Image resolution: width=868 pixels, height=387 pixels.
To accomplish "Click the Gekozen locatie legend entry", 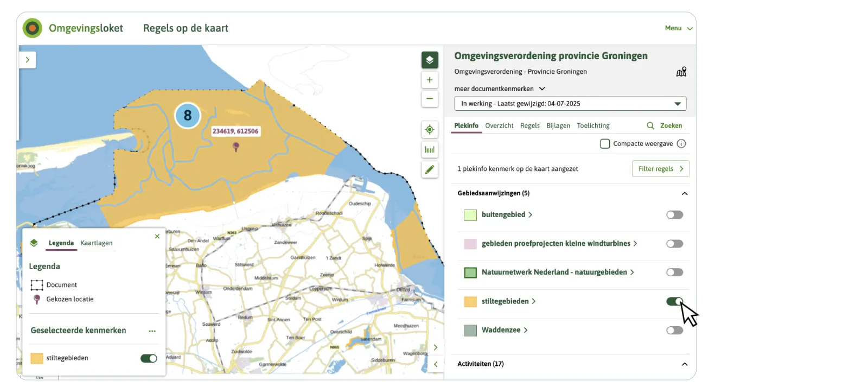I will (x=63, y=299).
